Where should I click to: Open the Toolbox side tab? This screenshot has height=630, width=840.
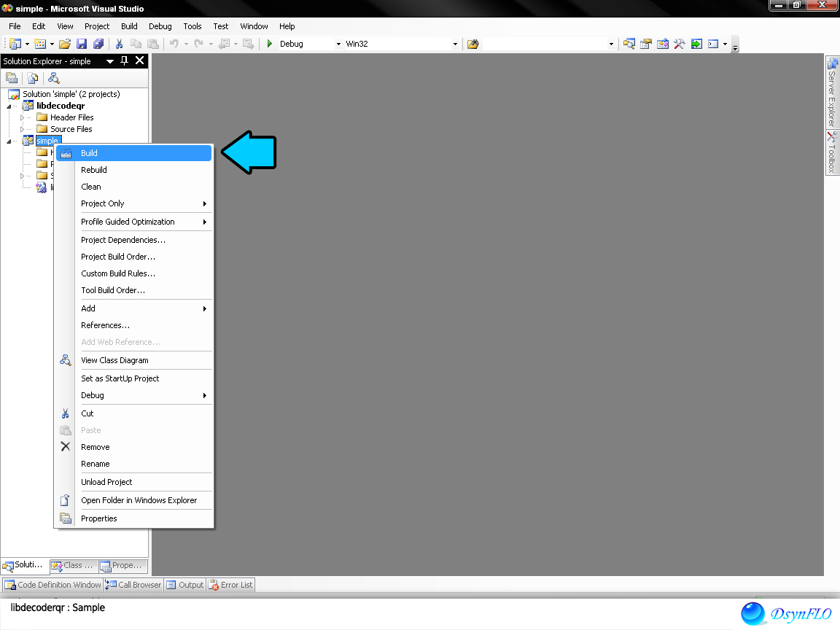(832, 152)
